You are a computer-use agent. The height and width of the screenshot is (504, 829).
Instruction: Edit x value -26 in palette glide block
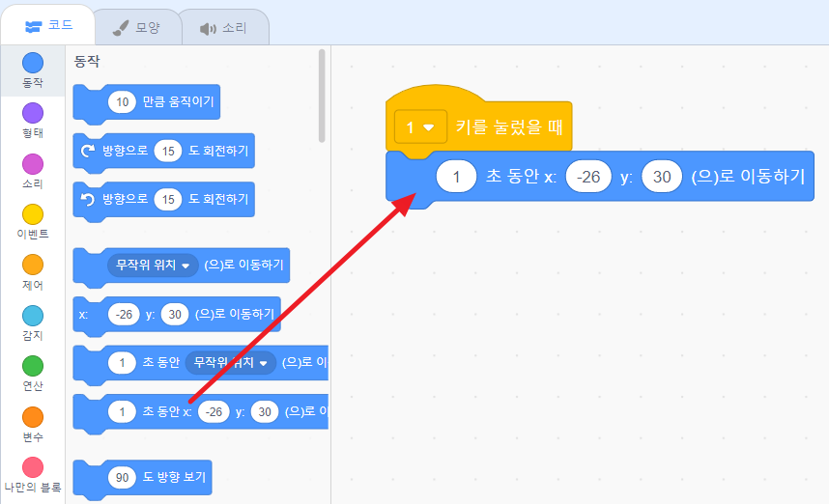[214, 411]
